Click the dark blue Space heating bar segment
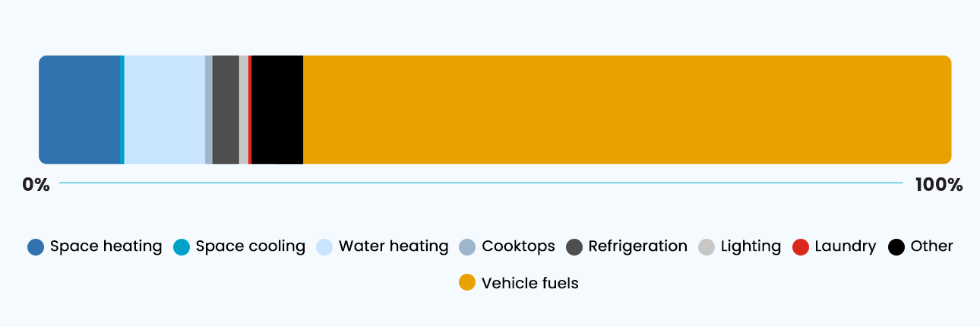980x327 pixels. coord(79,110)
